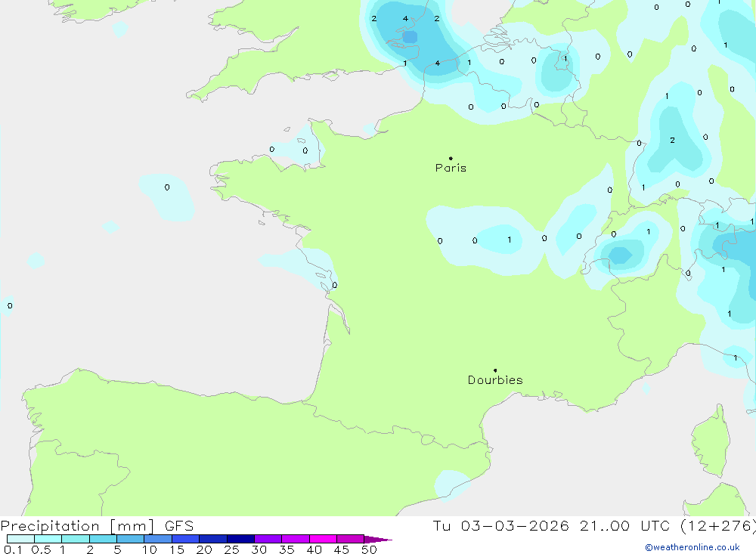Pick the 25–30 mm navy legend swatch
Image resolution: width=756 pixels, height=554 pixels.
(x=240, y=539)
